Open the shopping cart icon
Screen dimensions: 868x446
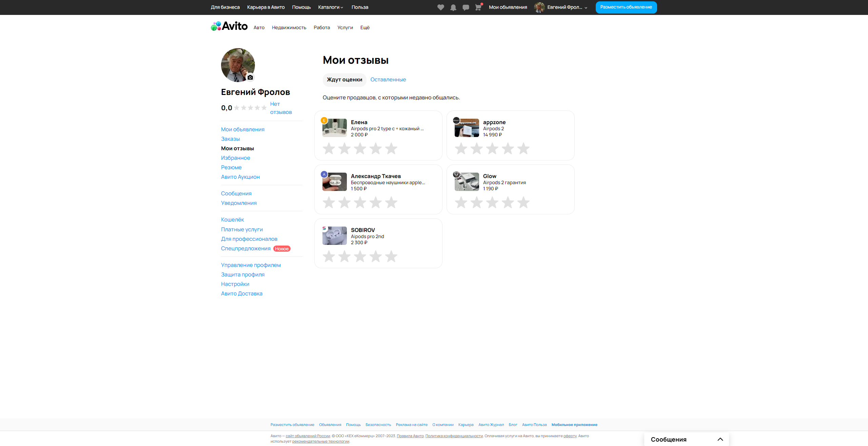(478, 7)
